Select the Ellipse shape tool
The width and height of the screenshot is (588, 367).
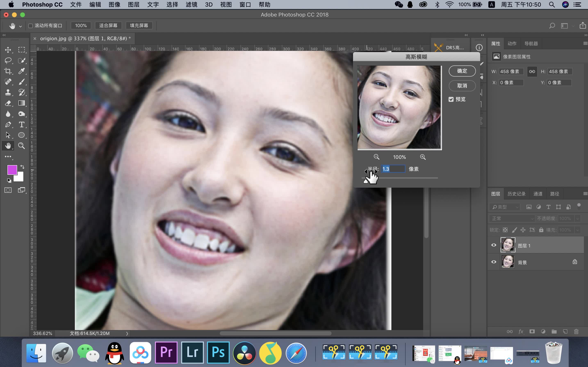point(22,135)
